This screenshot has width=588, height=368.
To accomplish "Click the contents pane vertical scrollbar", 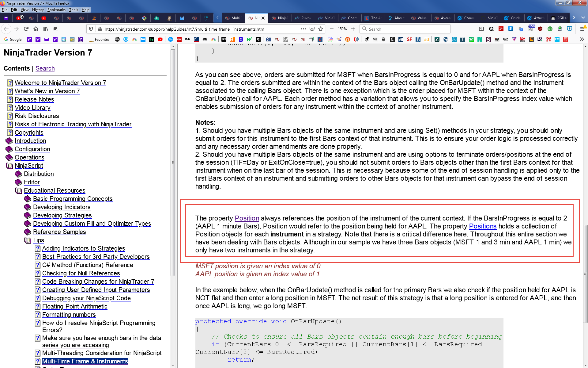I will tap(173, 163).
